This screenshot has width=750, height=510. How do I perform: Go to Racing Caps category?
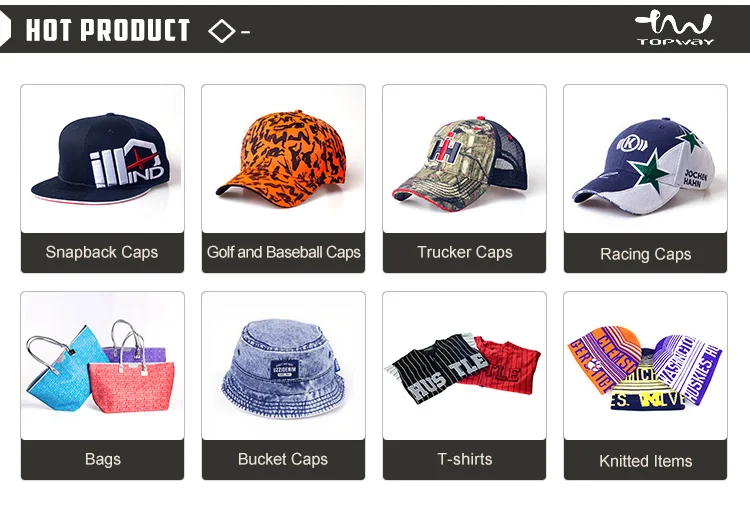tap(645, 253)
